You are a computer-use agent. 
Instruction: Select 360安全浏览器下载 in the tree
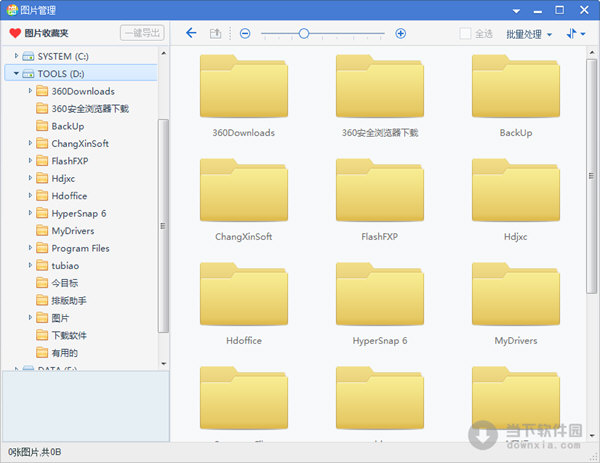point(90,109)
